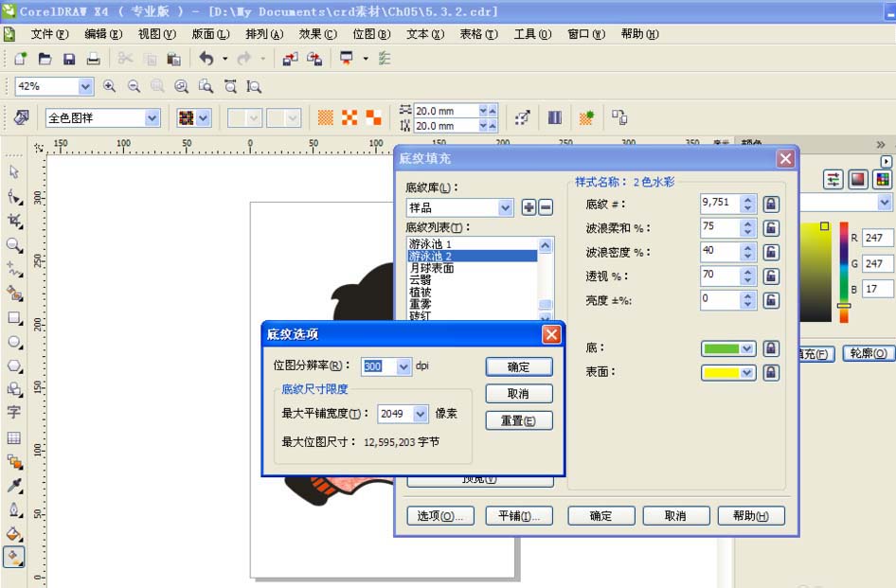Image resolution: width=896 pixels, height=588 pixels.
Task: Click the Undo arrow icon
Action: [205, 58]
